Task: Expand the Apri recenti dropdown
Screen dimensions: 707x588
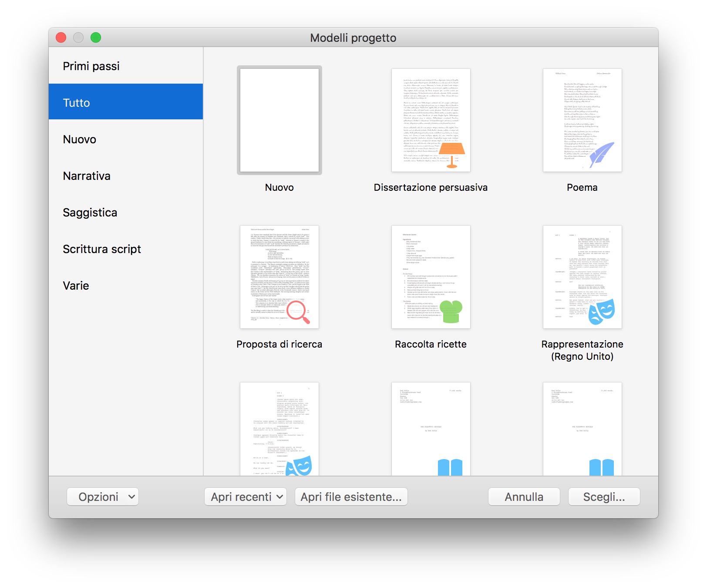Action: (246, 497)
